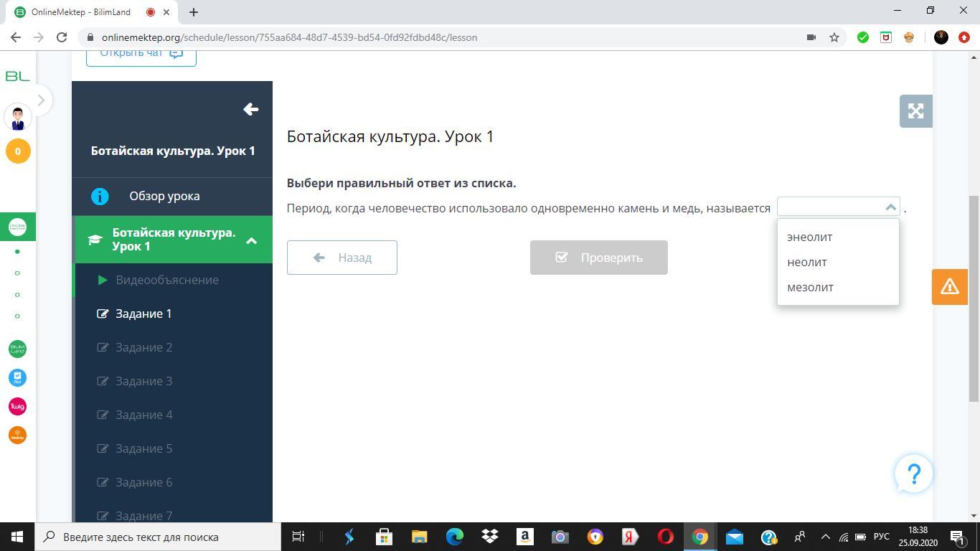The width and height of the screenshot is (980, 551).
Task: Click the BilimLand green circle icon
Action: [x=17, y=349]
